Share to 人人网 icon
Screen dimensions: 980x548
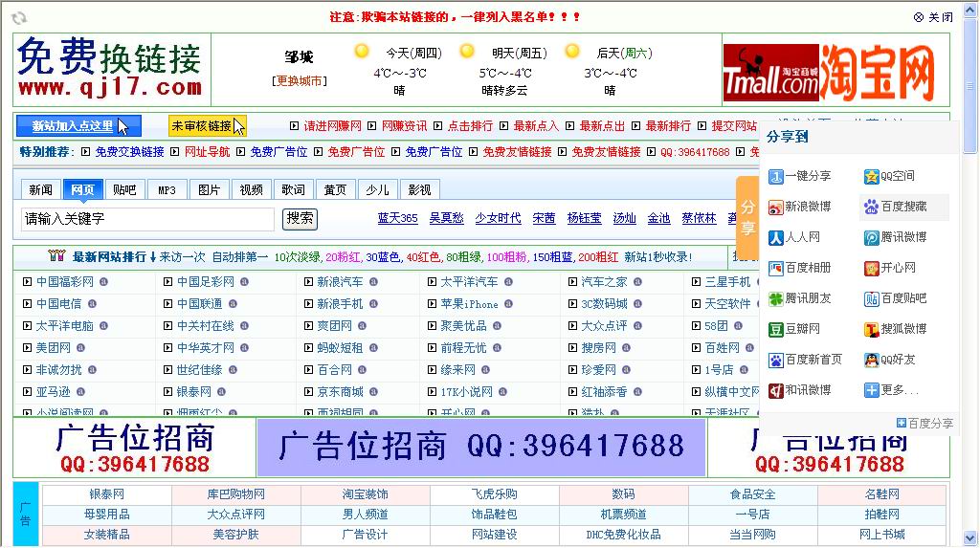(x=775, y=238)
